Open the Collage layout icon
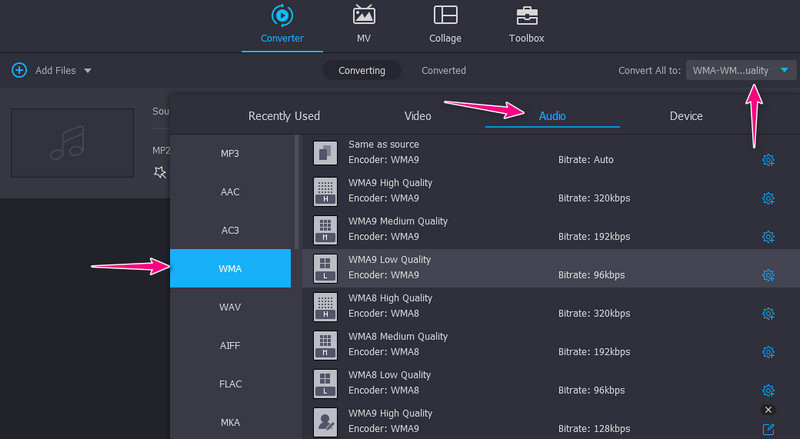 tap(445, 16)
